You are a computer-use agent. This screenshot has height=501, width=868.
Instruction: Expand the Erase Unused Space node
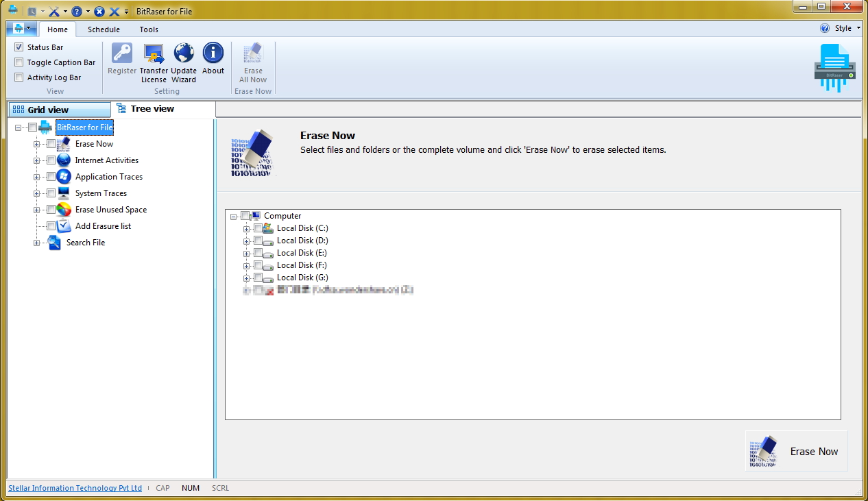(x=37, y=210)
